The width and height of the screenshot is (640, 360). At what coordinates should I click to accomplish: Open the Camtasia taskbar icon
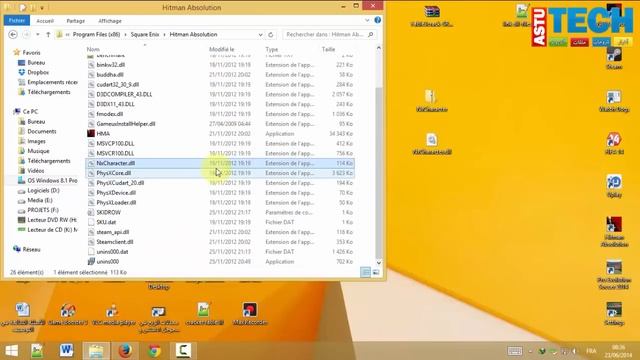183,351
